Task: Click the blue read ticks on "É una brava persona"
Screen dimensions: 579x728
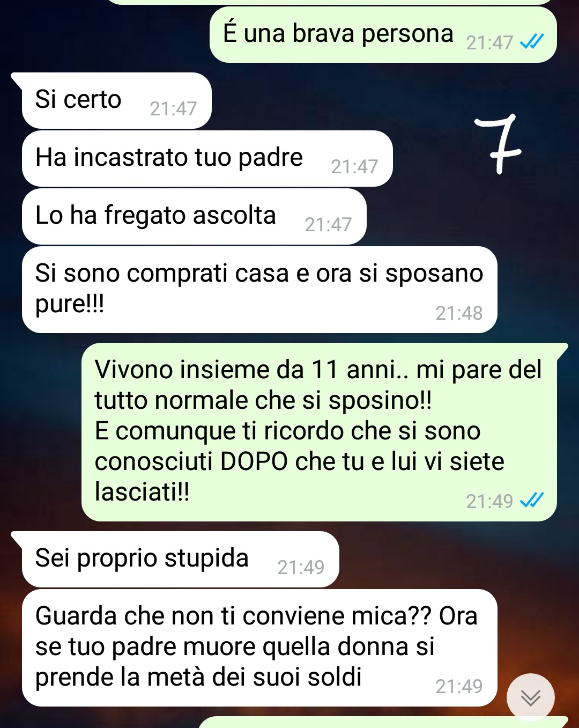Action: coord(532,41)
